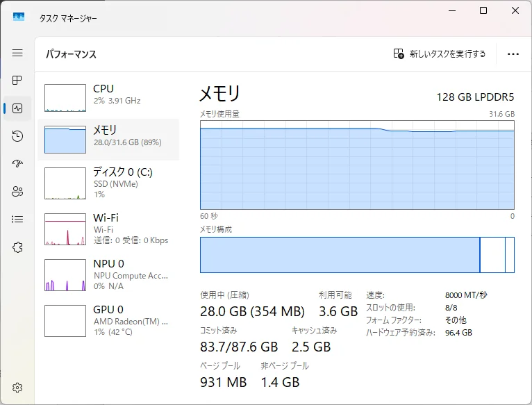Click the 60 秒 time axis label
The width and height of the screenshot is (532, 405).
pyautogui.click(x=208, y=216)
